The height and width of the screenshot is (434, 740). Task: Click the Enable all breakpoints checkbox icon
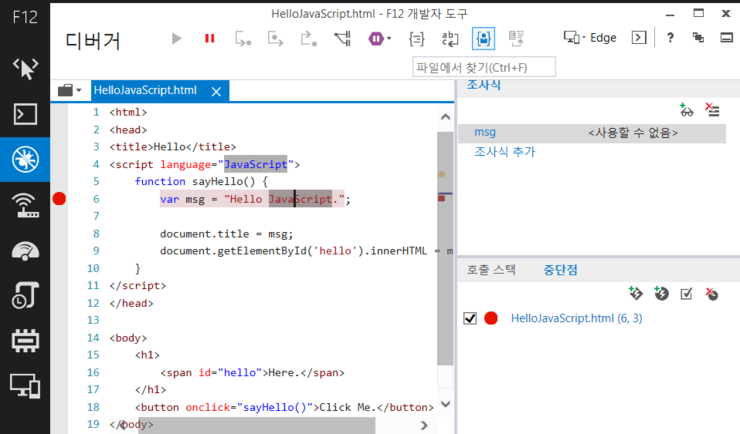coord(686,294)
